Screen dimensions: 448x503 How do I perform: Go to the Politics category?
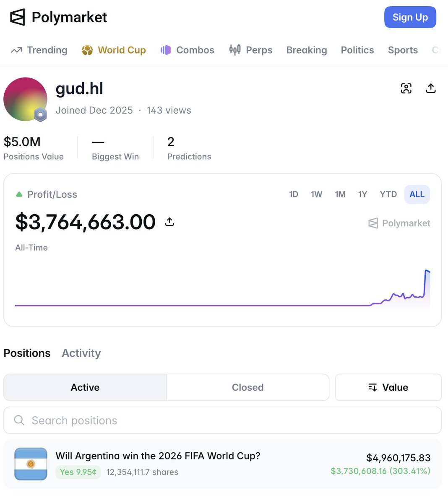357,50
